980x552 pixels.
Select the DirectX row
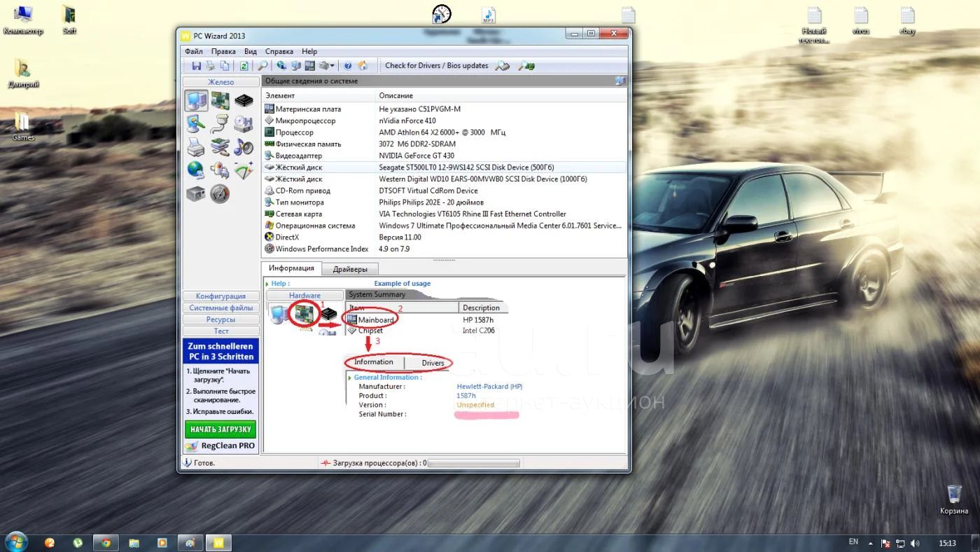tap(444, 237)
